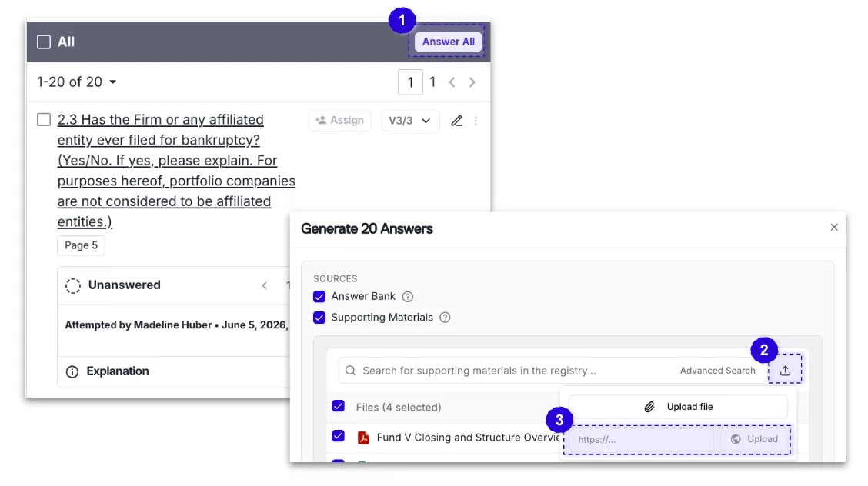Select the checkbox for question 2.3
Screen dimensions: 868x486
coord(44,119)
